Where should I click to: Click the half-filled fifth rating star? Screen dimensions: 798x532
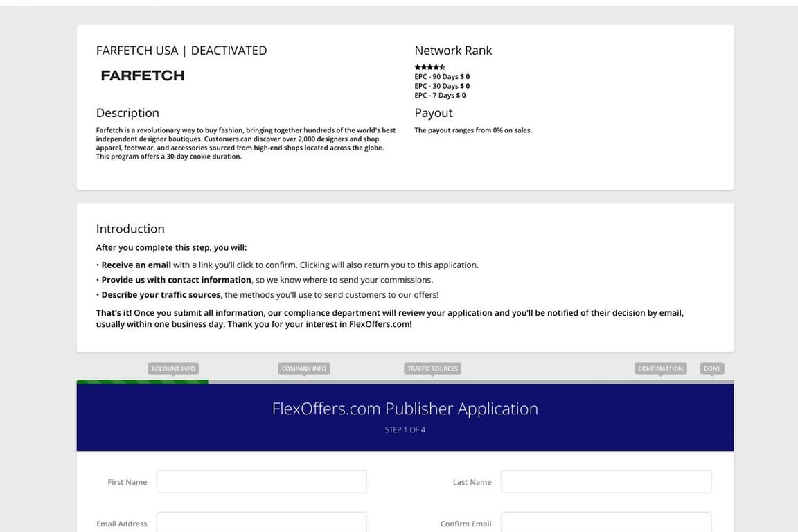click(x=441, y=66)
